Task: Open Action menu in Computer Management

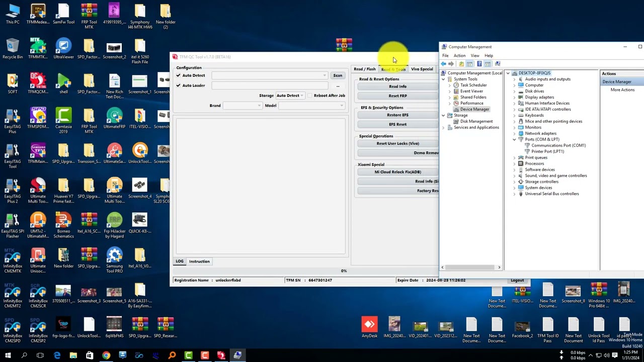Action: click(459, 55)
